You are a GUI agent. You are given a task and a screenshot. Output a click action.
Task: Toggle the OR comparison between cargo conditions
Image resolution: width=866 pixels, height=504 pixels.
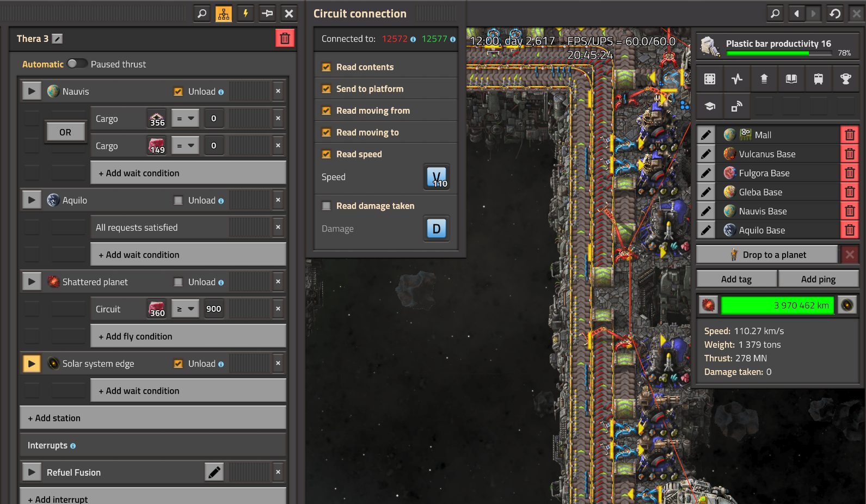click(x=65, y=132)
